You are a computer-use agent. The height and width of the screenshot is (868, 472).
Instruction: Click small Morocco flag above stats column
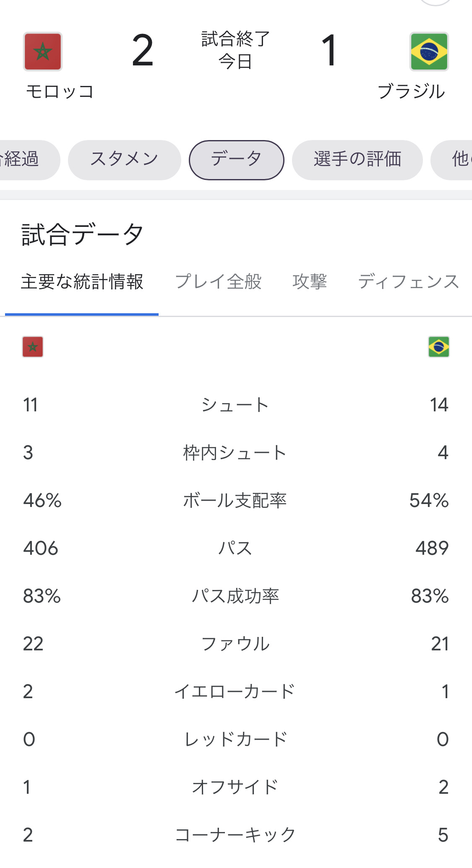(33, 347)
